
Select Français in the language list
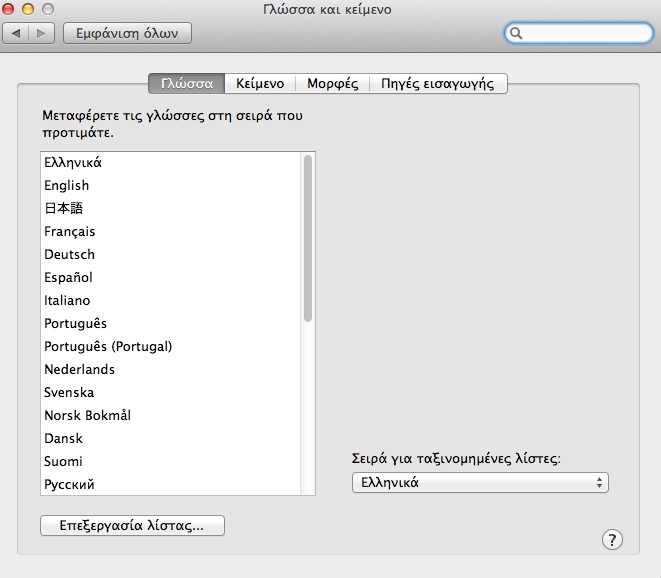(x=70, y=231)
